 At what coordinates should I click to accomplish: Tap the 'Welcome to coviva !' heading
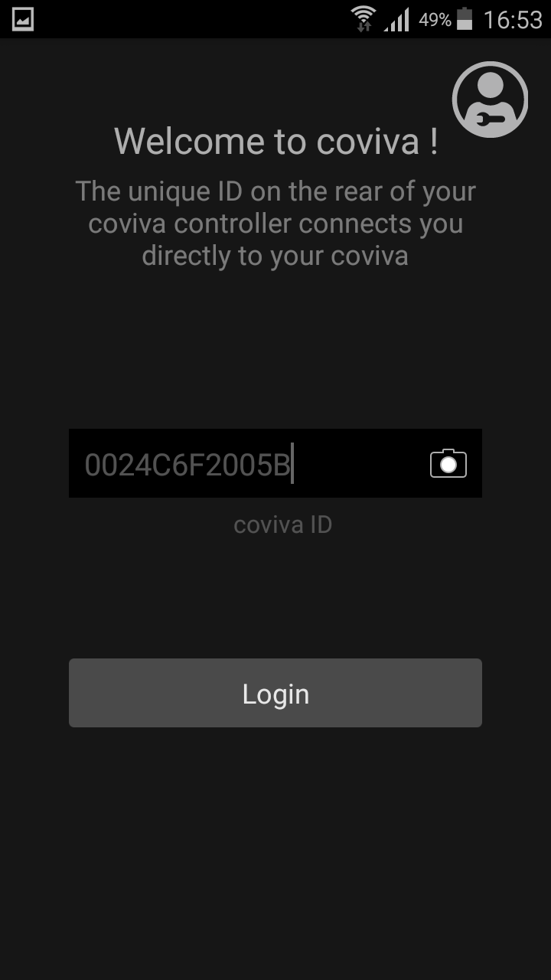[275, 141]
